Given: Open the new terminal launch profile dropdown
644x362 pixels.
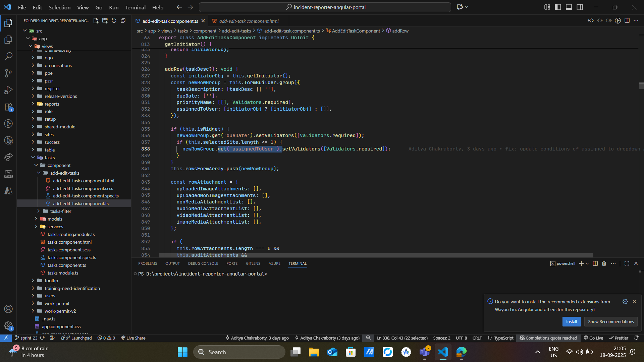Looking at the screenshot, I should 587,264.
